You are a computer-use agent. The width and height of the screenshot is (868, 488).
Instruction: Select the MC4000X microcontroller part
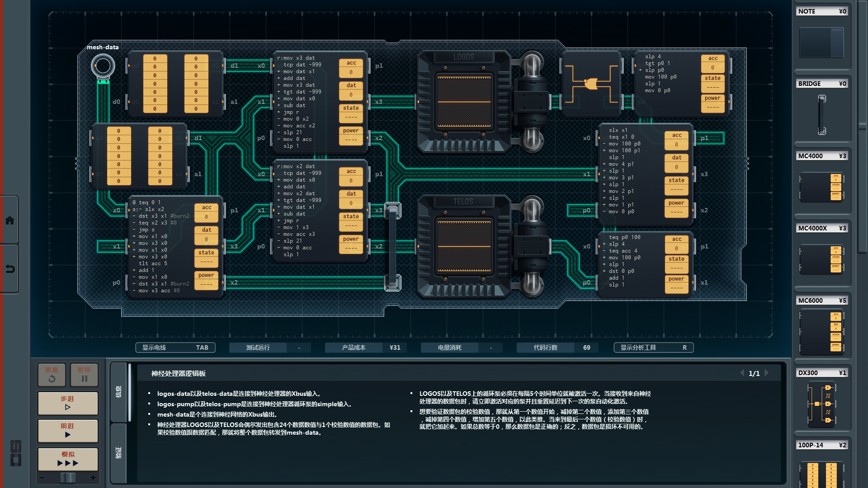click(821, 259)
